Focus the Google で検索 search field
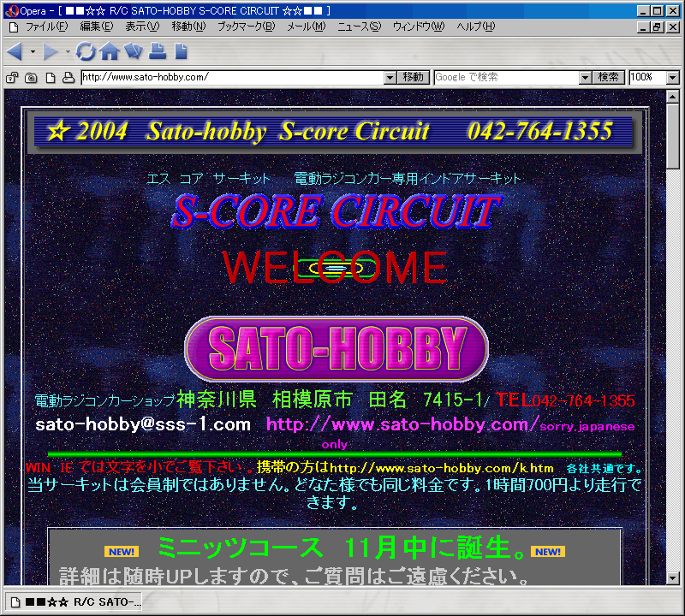This screenshot has height=616, width=685. (507, 78)
